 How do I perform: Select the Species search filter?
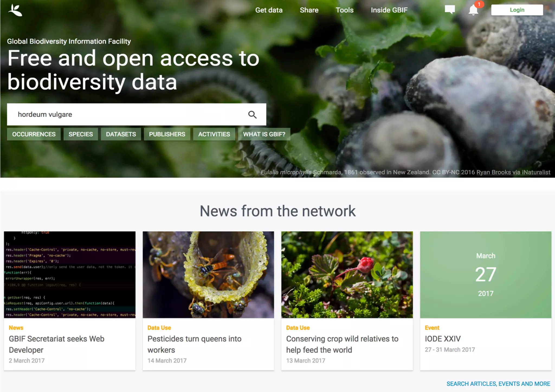pyautogui.click(x=81, y=134)
